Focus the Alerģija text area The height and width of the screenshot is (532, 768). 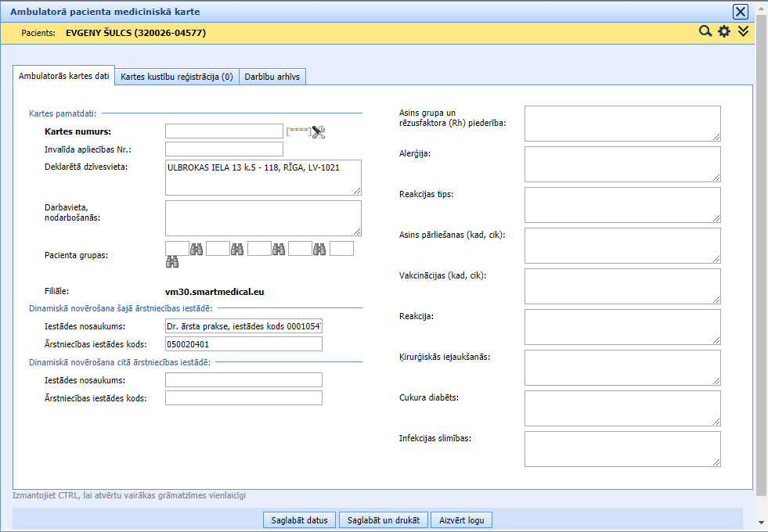[x=622, y=164]
